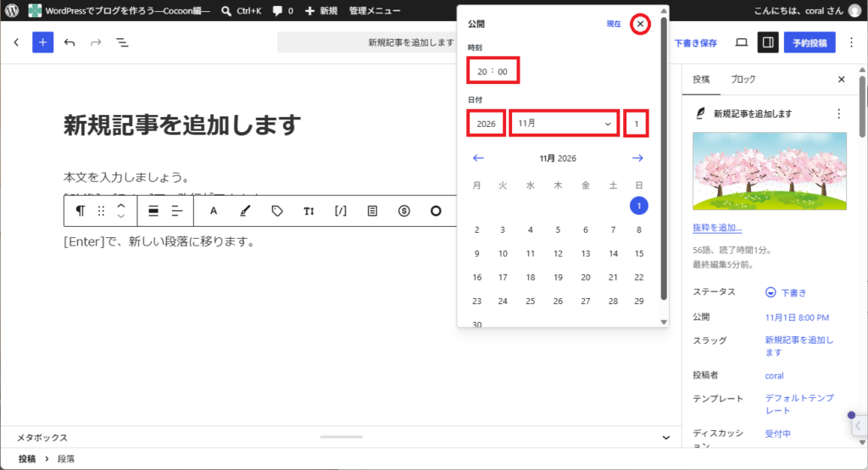Image resolution: width=868 pixels, height=470 pixels.
Task: Open the 11月 month dropdown
Action: pyautogui.click(x=564, y=124)
